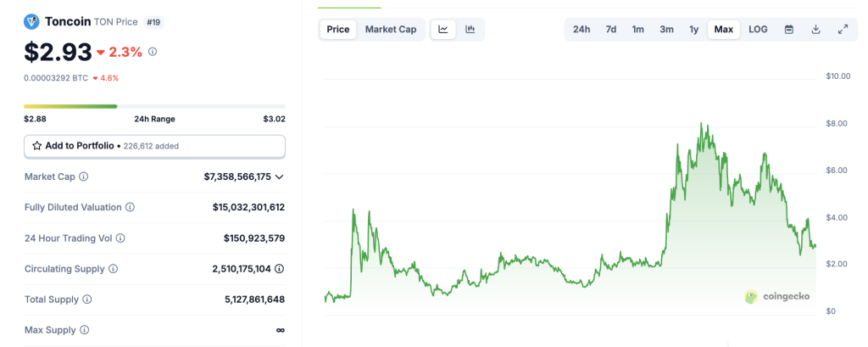868x347 pixels.
Task: Click info icon beside Circulating Supply label
Action: pyautogui.click(x=113, y=269)
